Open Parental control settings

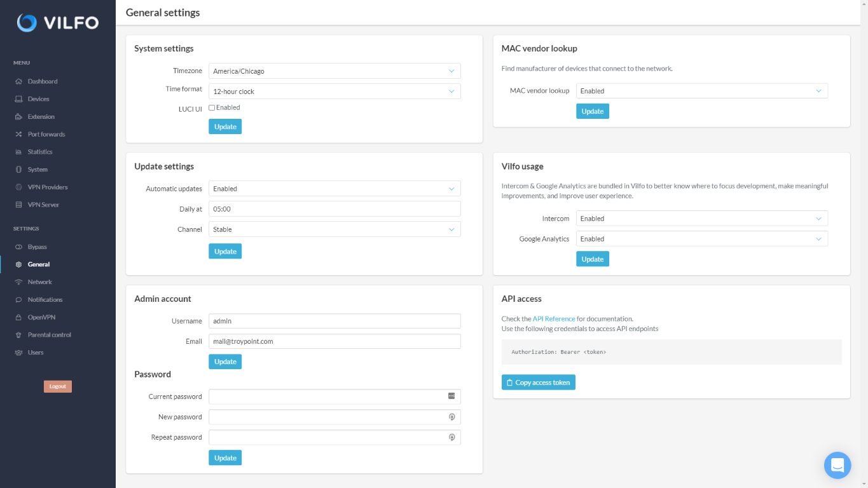point(50,335)
